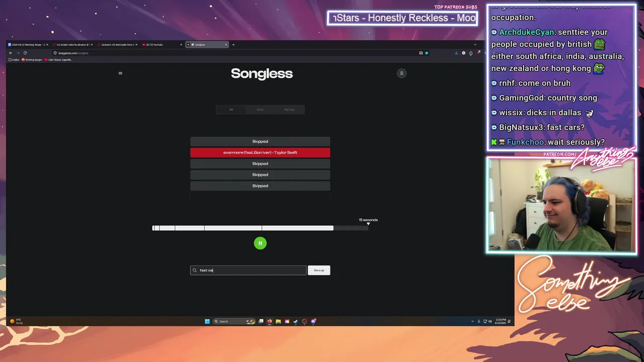The width and height of the screenshot is (644, 362).
Task: Open the Songless hamburger menu
Action: 120,73
